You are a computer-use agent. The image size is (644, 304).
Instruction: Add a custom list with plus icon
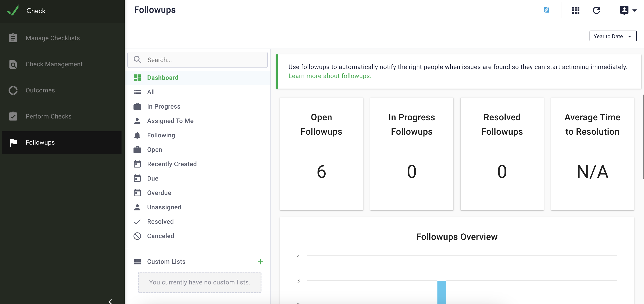[x=260, y=262]
